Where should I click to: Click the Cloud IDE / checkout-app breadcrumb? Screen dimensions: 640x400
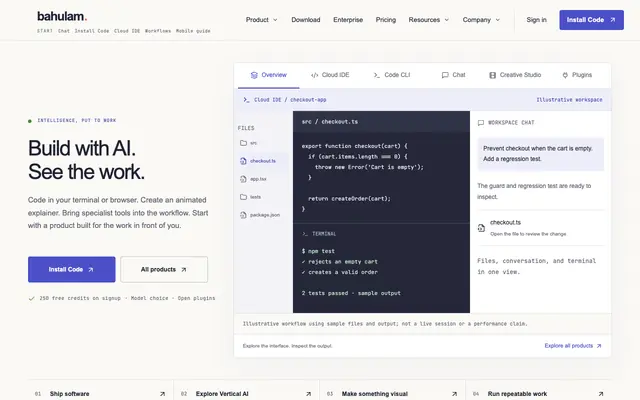tap(290, 100)
